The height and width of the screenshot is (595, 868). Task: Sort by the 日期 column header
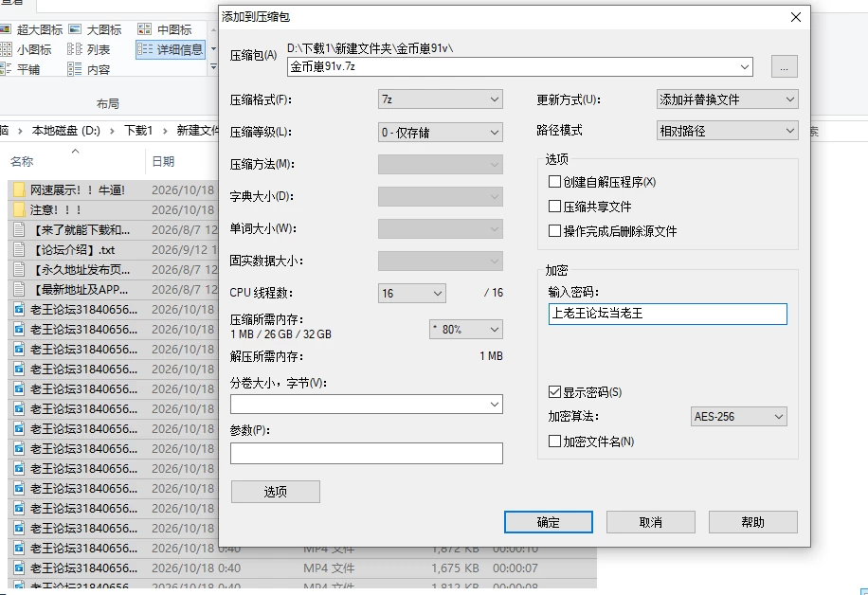pos(163,161)
